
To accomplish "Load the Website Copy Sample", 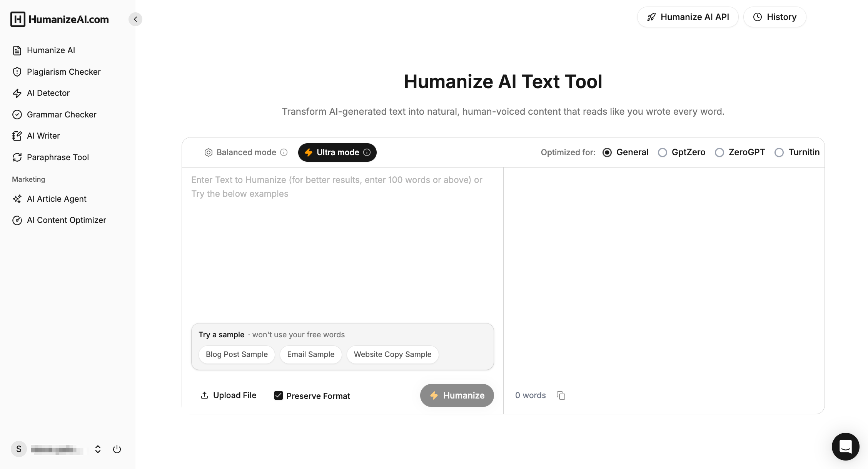I will 393,355.
